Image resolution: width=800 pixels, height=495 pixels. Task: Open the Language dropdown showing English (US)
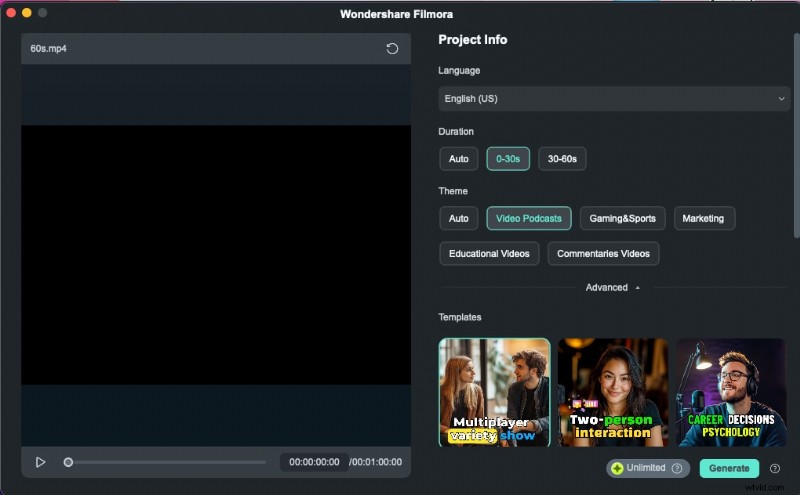click(614, 98)
